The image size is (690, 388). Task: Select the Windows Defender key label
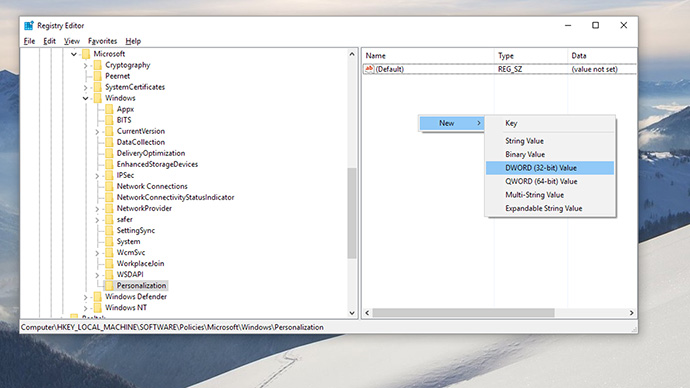(136, 296)
